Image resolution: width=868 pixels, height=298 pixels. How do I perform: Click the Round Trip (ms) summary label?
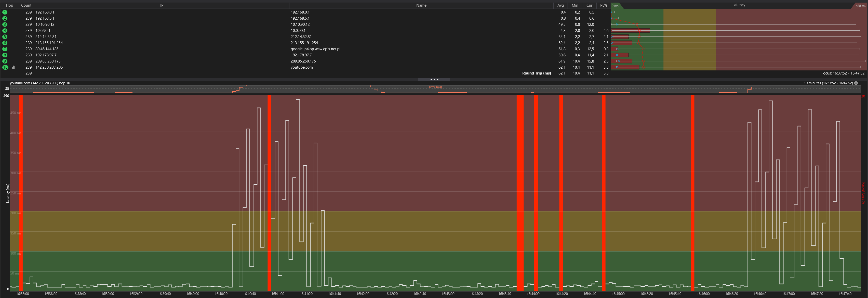point(537,73)
